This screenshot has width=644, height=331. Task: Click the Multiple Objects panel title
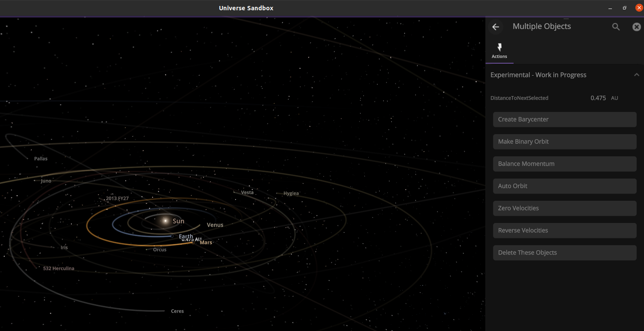tap(542, 26)
